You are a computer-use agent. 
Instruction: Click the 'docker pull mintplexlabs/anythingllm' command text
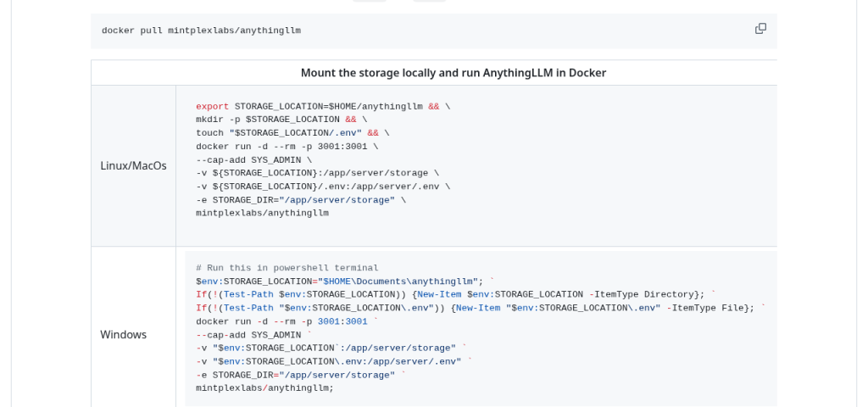click(x=202, y=31)
